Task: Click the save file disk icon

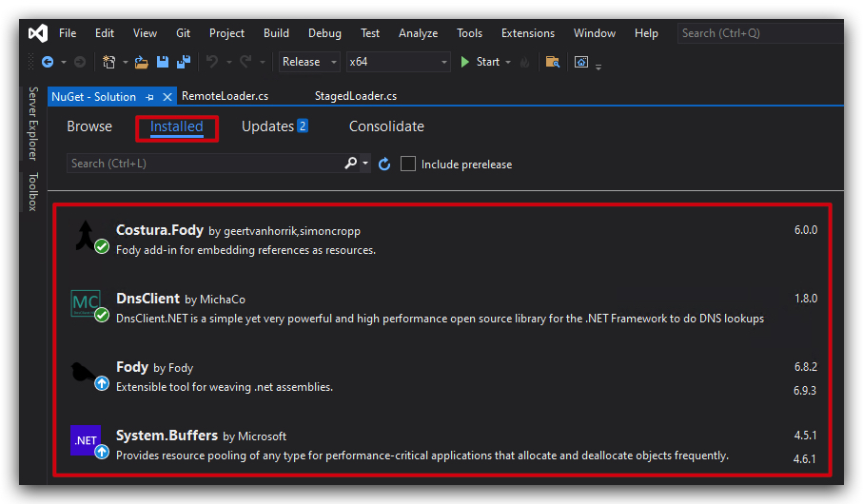Action: 163,62
